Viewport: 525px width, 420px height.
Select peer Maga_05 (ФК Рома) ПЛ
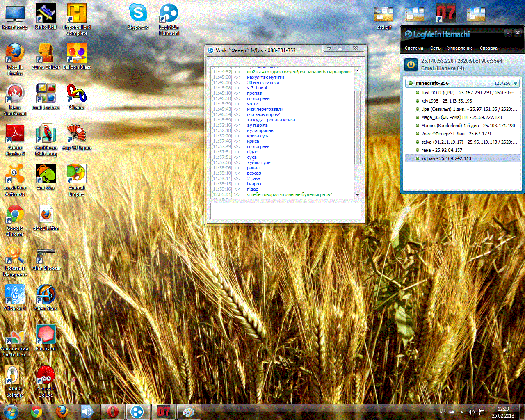pyautogui.click(x=462, y=117)
